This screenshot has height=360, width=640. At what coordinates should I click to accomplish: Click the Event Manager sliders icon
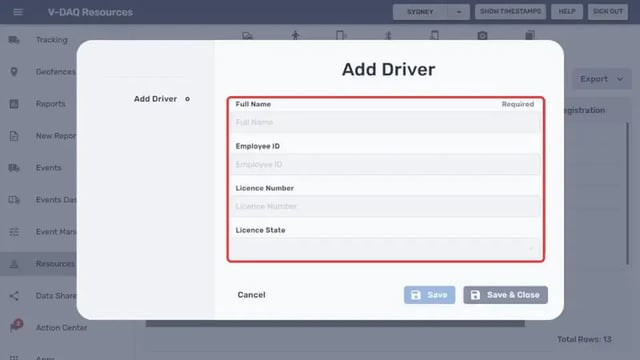tap(14, 232)
